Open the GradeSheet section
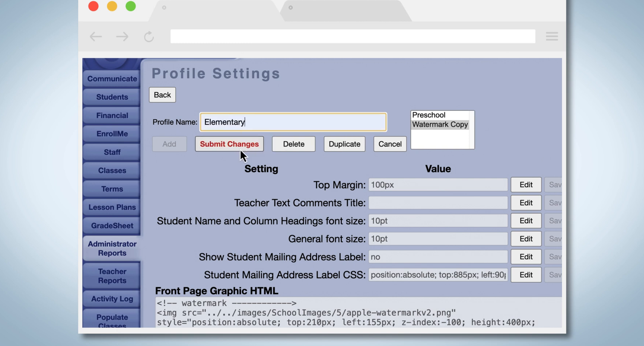This screenshot has height=346, width=644. (x=112, y=225)
